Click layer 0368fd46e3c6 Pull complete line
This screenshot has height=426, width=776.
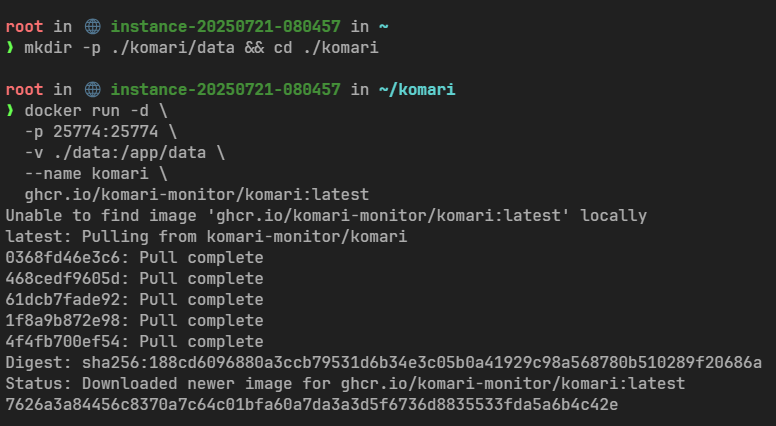[x=134, y=258]
